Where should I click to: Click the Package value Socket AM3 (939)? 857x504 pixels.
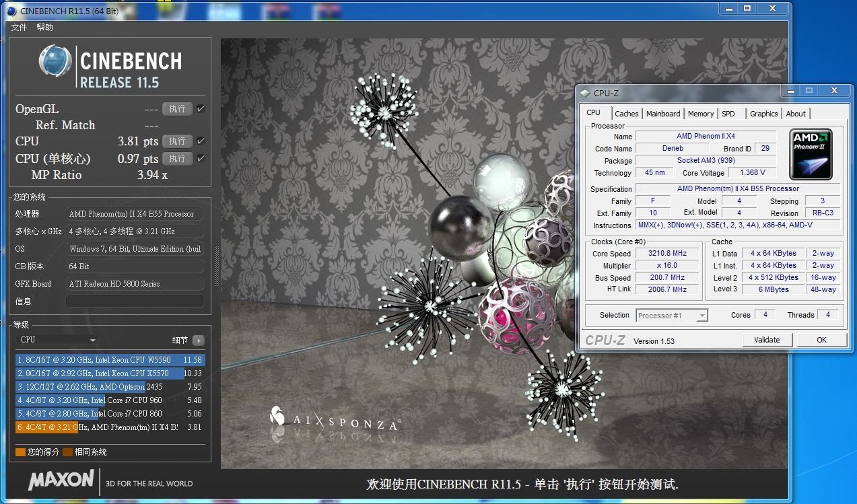[706, 160]
